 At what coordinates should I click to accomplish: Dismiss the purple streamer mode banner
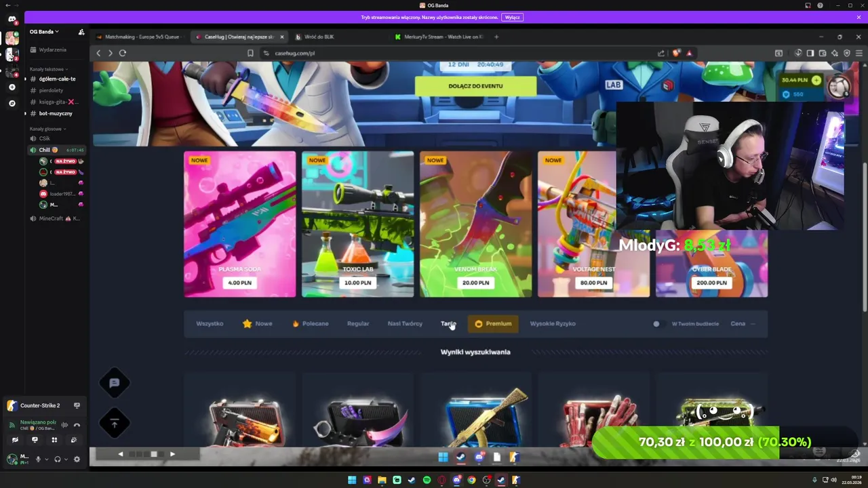click(859, 18)
